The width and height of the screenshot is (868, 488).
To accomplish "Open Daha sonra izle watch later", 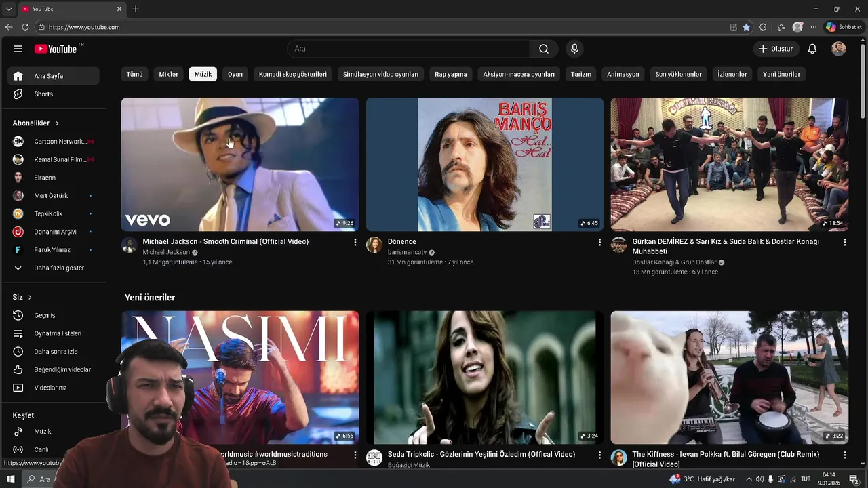I will click(x=53, y=352).
